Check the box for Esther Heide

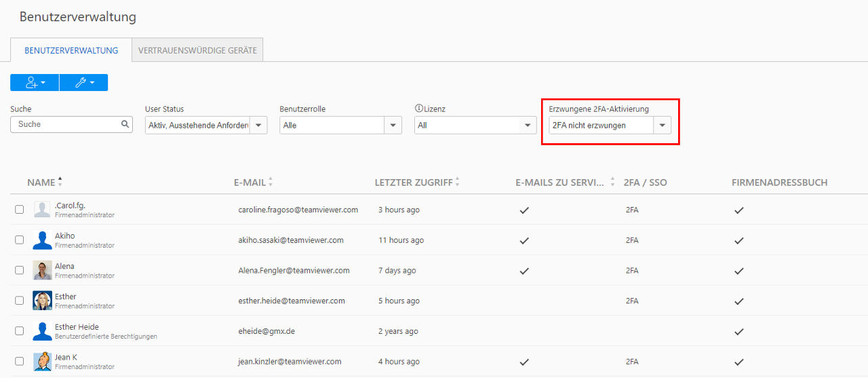click(20, 331)
